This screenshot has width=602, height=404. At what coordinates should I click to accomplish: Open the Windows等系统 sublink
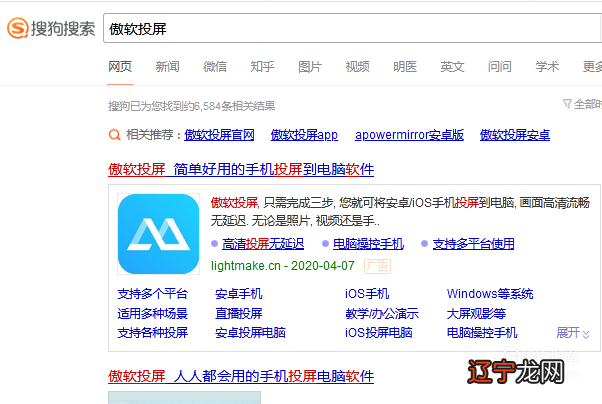[490, 294]
